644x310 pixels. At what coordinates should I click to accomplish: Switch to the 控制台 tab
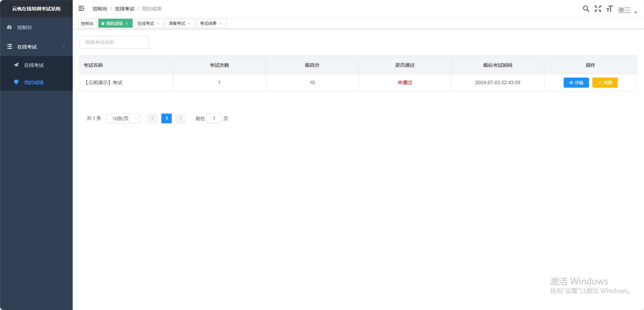(87, 23)
